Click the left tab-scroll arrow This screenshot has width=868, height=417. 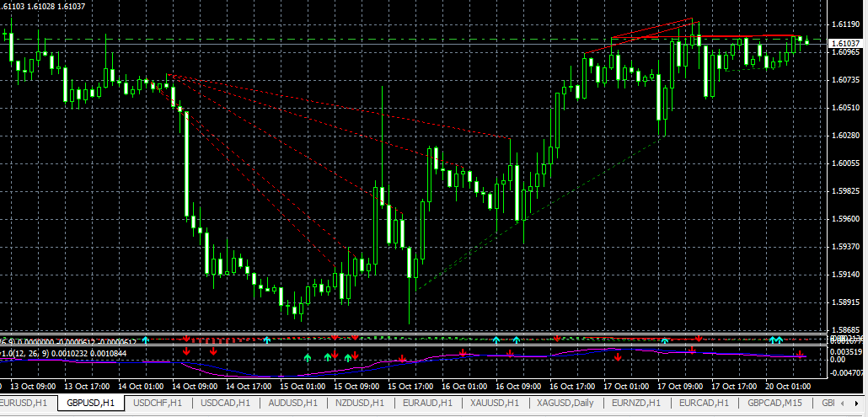coord(843,403)
